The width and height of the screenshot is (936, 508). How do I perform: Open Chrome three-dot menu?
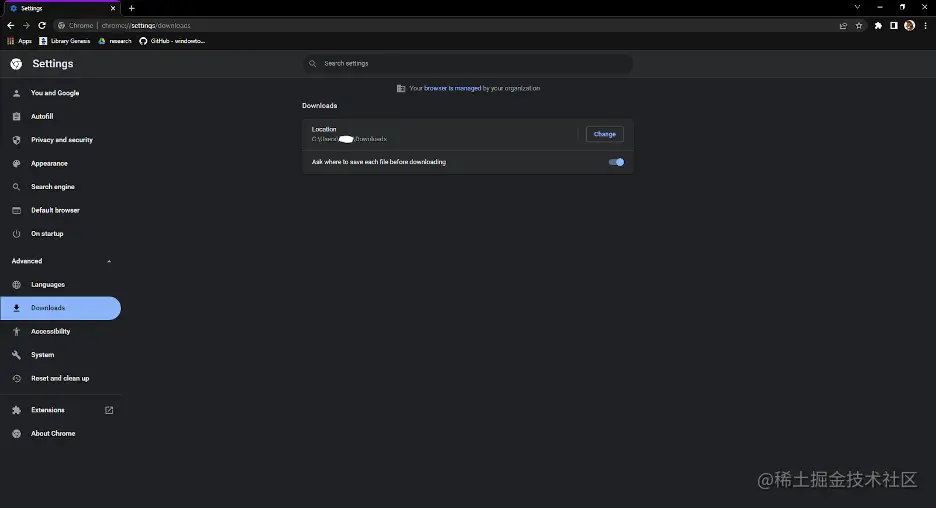coord(925,26)
